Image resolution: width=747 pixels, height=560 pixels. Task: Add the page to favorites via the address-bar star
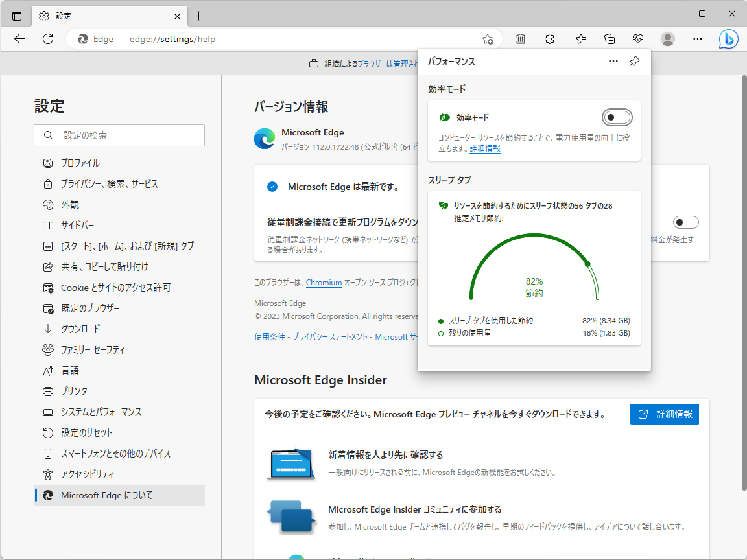click(488, 39)
